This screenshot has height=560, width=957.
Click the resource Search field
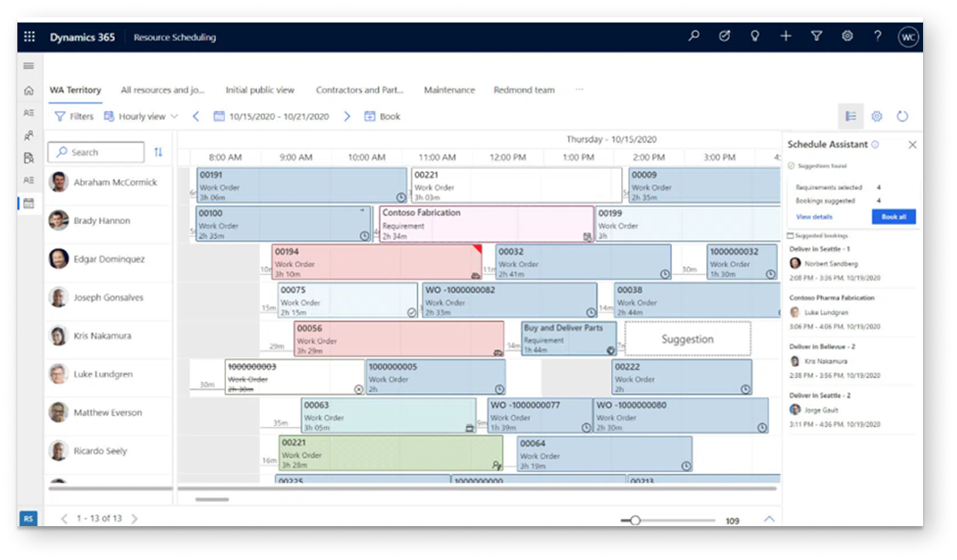(96, 152)
